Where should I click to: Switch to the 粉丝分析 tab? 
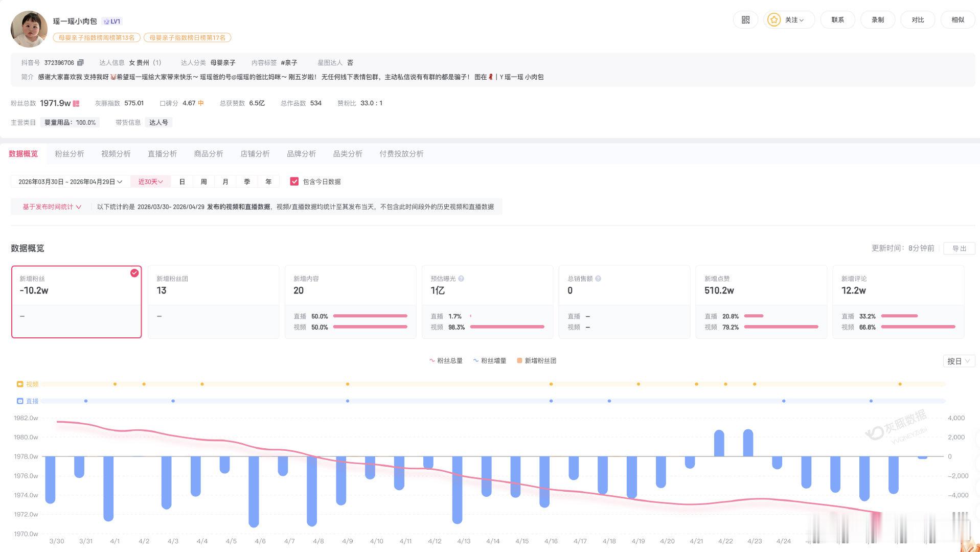coord(70,154)
